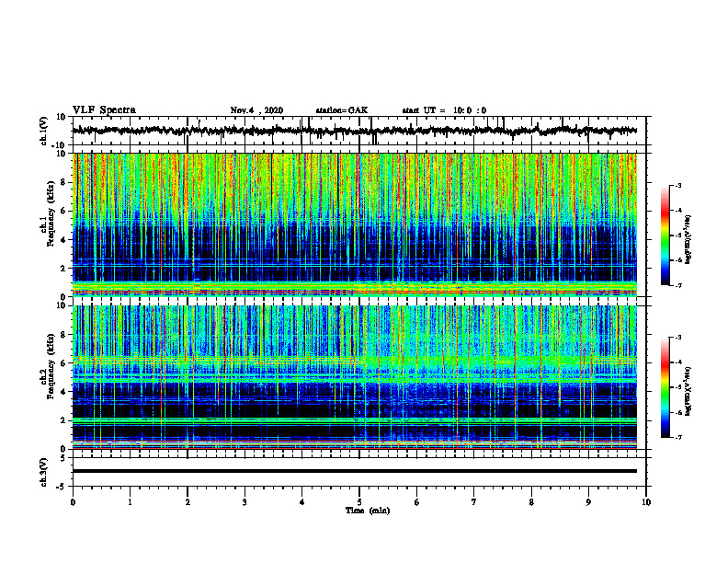Click the ch.1 color bar log(PSD) unit label
Viewport: 728px width, 563px height.
tap(688, 240)
